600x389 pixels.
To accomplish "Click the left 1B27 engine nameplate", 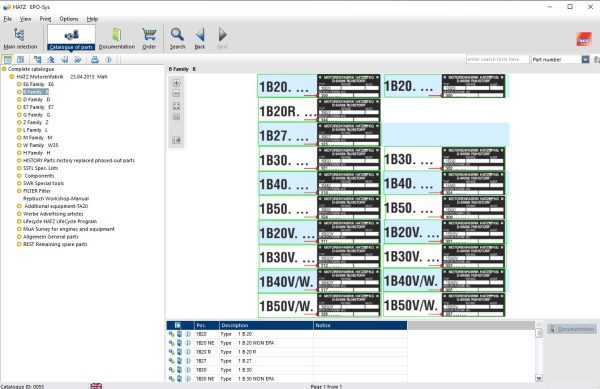I will click(x=319, y=135).
